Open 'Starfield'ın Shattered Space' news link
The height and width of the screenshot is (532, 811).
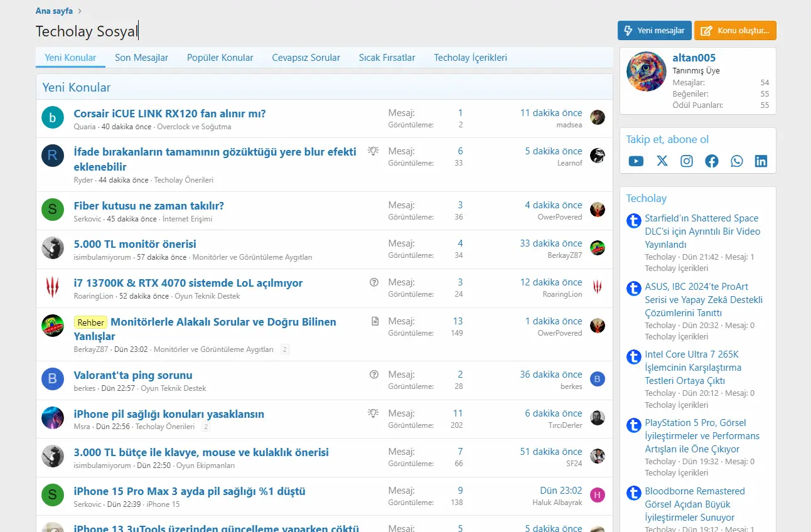pos(702,231)
